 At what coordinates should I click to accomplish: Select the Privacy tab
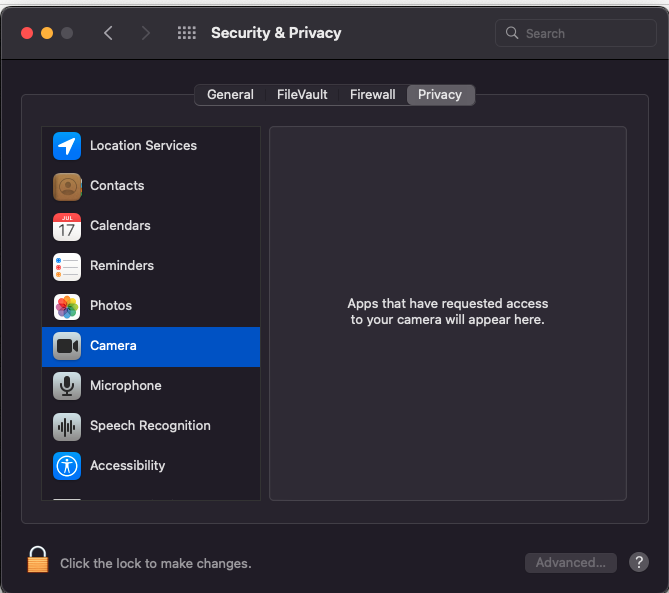coord(440,94)
